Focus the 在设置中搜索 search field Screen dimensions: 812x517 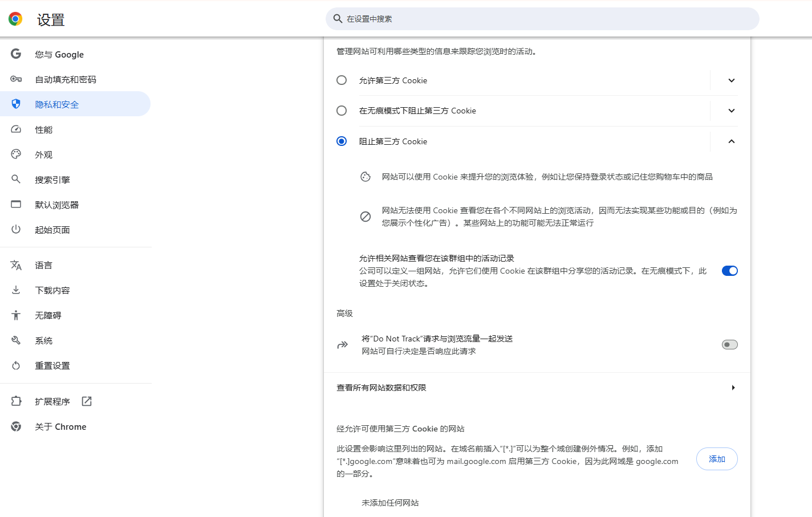pos(542,19)
